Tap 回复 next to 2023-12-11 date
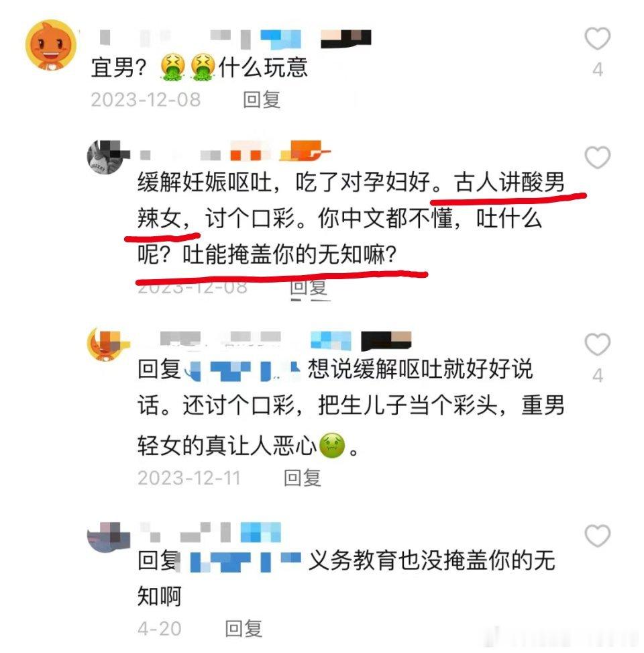644x653 pixels. (303, 478)
